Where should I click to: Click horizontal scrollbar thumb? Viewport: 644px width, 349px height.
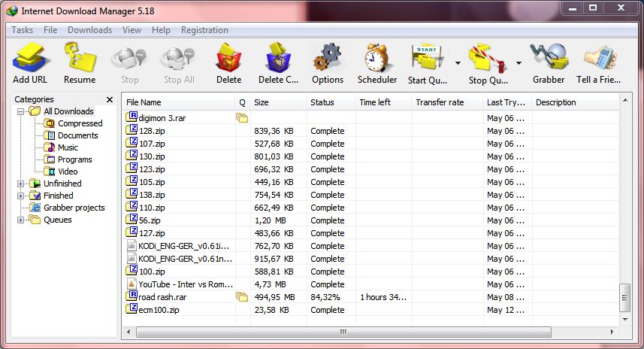pyautogui.click(x=343, y=332)
